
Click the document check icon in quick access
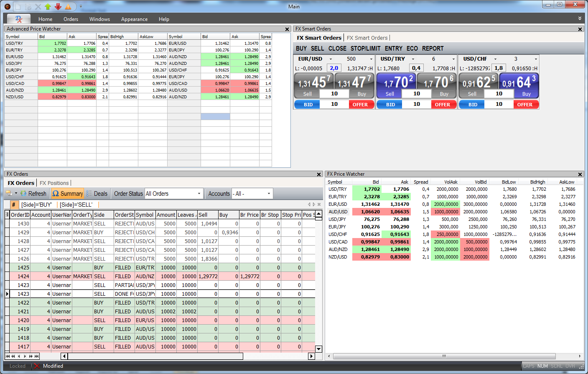(x=28, y=6)
